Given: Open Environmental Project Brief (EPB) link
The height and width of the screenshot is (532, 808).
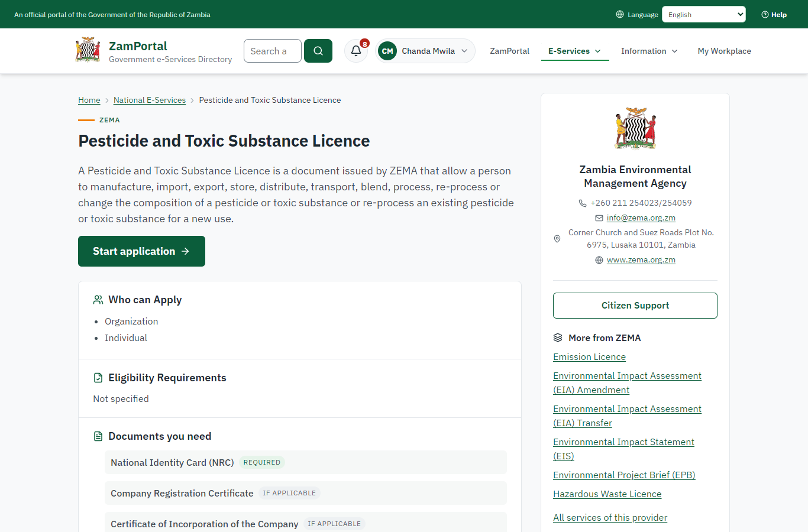Looking at the screenshot, I should pos(624,475).
